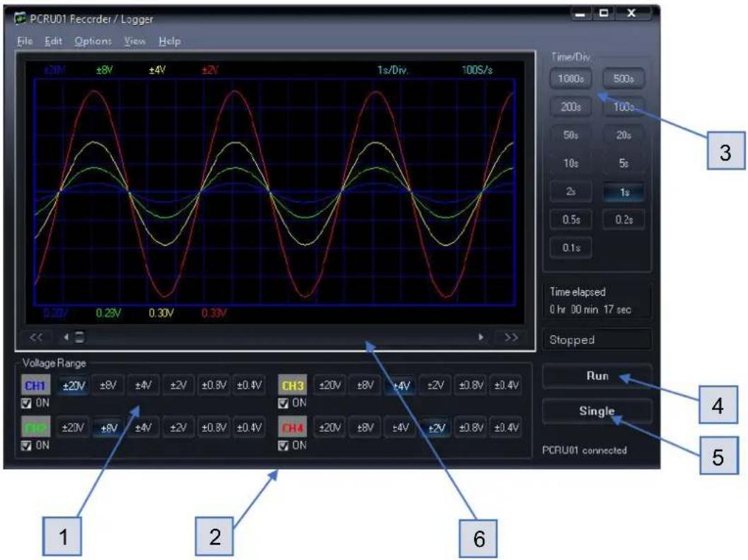The width and height of the screenshot is (748, 560).
Task: Click the PCRU01 app icon in title bar
Action: [20, 18]
